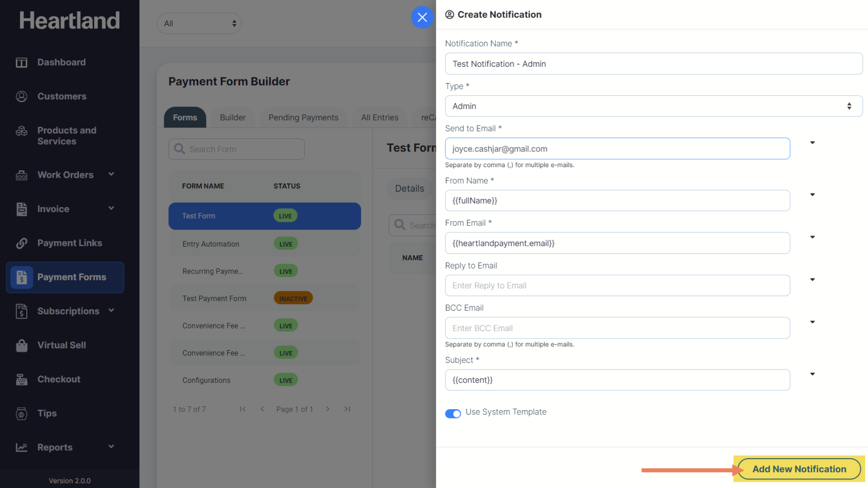Image resolution: width=868 pixels, height=488 pixels.
Task: Open Customers via its sidebar icon
Action: pyautogui.click(x=22, y=96)
